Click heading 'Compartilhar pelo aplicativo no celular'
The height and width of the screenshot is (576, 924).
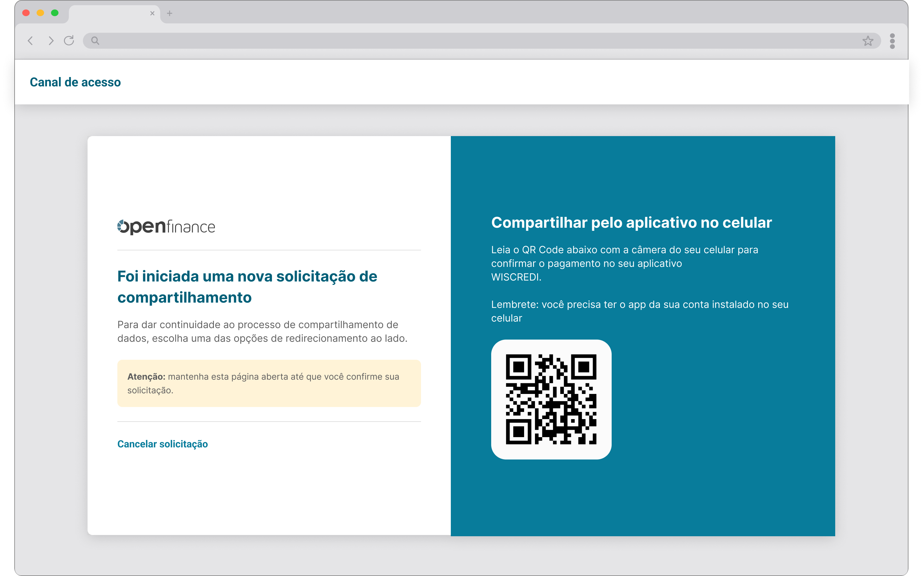(631, 222)
